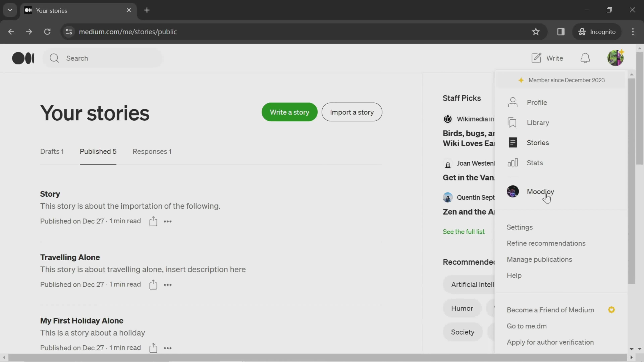Click the share icon on Travelling Alone
Image resolution: width=644 pixels, height=362 pixels.
[153, 284]
